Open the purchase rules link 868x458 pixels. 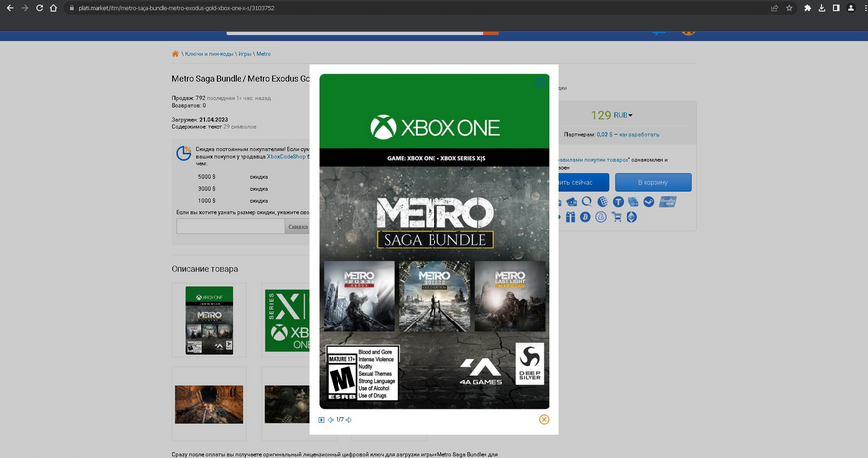coord(593,160)
